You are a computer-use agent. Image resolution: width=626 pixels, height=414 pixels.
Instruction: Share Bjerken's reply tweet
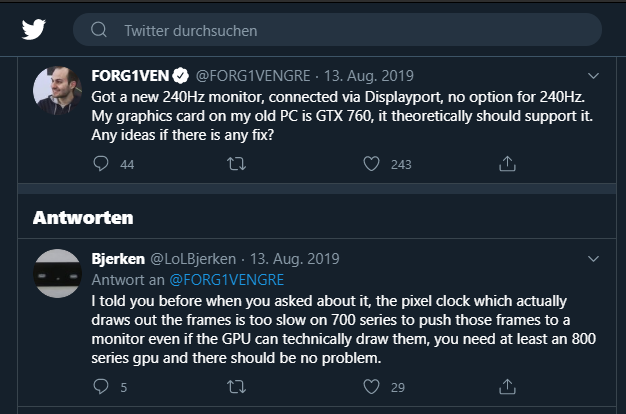(x=507, y=386)
